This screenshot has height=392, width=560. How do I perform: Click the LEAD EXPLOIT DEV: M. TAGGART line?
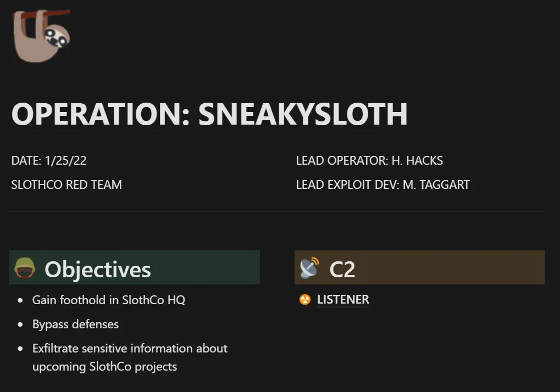(382, 184)
